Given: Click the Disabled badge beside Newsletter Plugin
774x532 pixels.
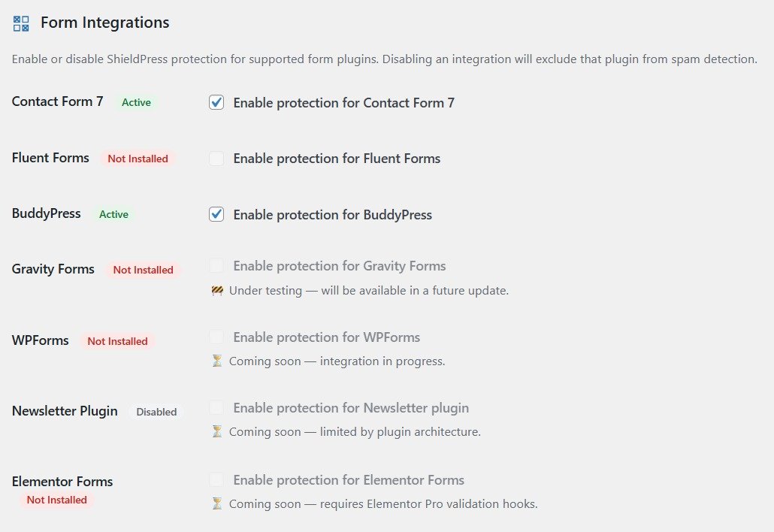Looking at the screenshot, I should 156,412.
